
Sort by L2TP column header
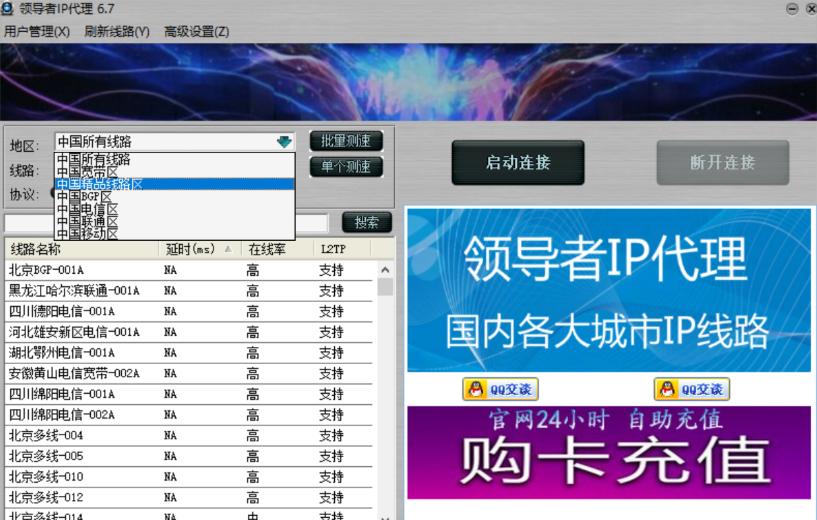pos(342,249)
